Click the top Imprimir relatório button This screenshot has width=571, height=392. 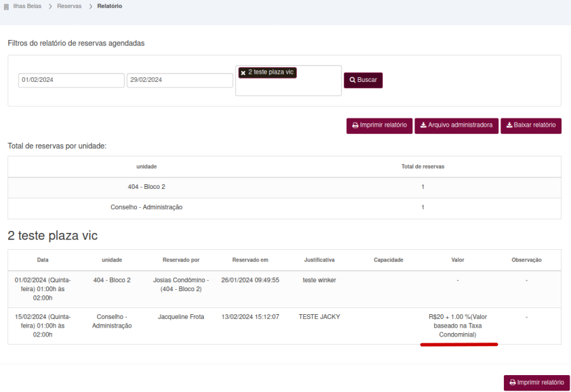pyautogui.click(x=379, y=125)
